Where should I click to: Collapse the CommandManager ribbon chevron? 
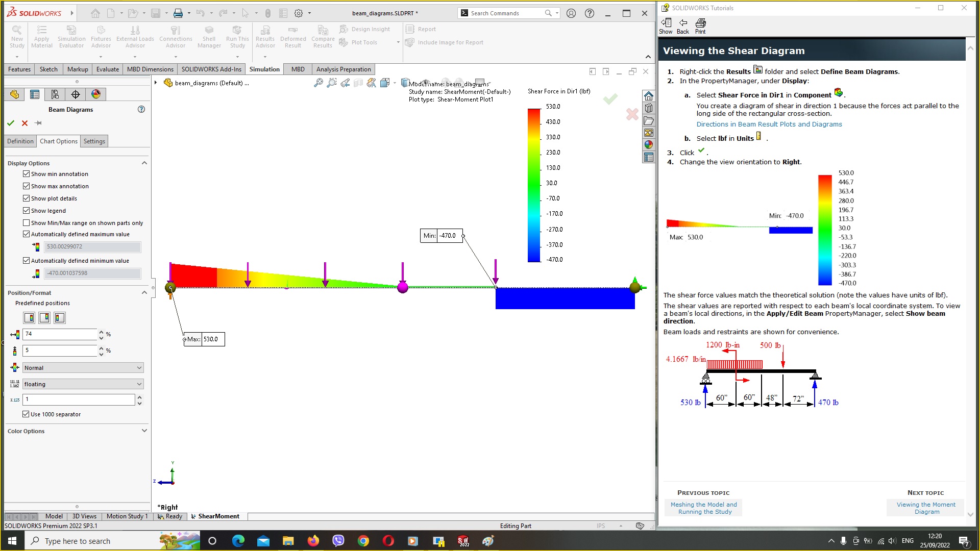coord(648,57)
